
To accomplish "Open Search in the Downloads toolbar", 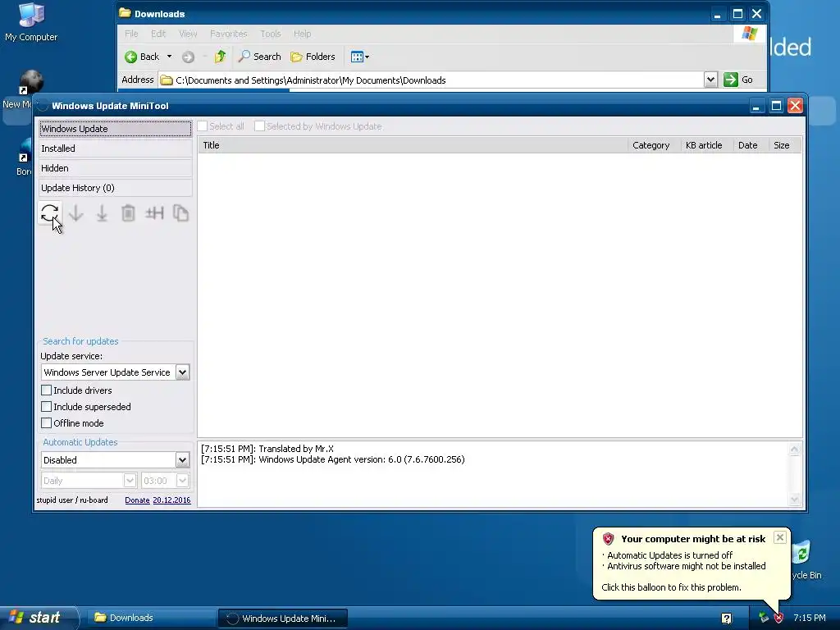I will click(260, 57).
